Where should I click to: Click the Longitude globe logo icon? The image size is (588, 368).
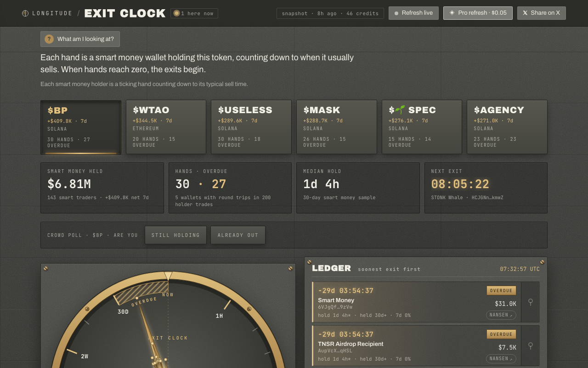coord(25,13)
